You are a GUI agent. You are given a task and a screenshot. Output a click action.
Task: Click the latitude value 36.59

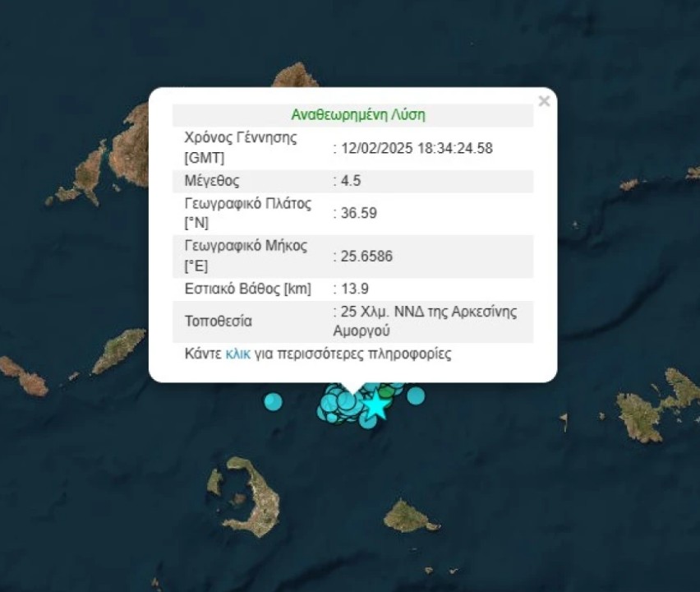click(x=359, y=213)
